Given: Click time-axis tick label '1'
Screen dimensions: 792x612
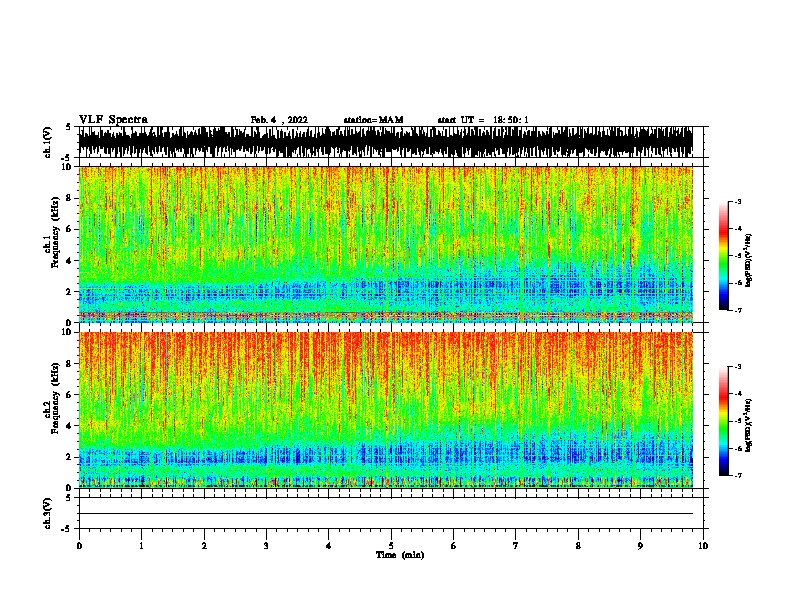Looking at the screenshot, I should 141,545.
